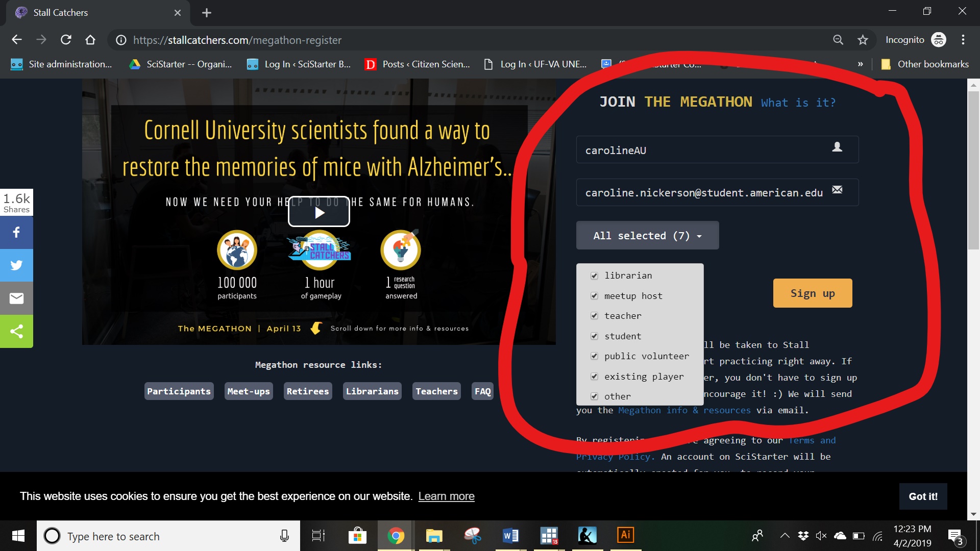The image size is (980, 551).
Task: Click the taskbar microphone search icon
Action: [284, 536]
